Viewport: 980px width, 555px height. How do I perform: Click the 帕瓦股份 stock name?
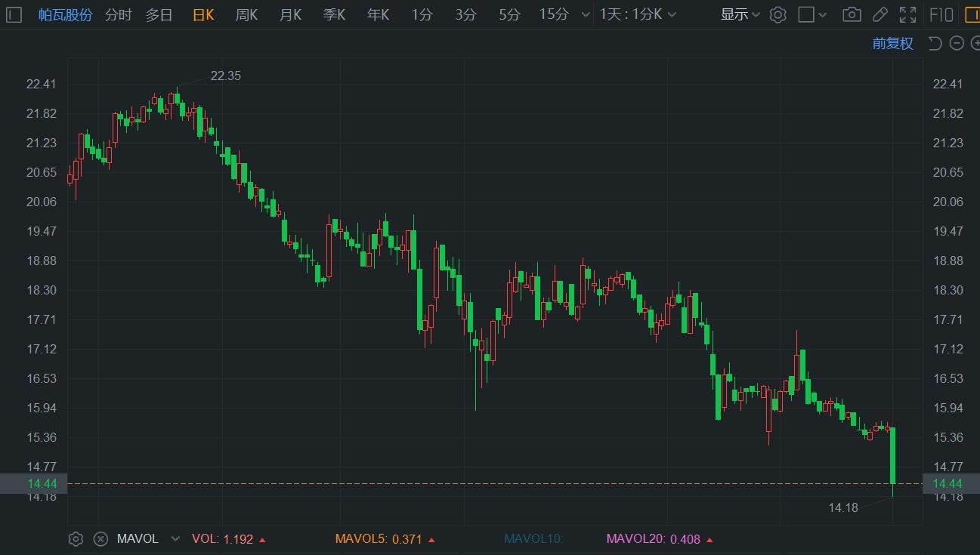coord(66,14)
